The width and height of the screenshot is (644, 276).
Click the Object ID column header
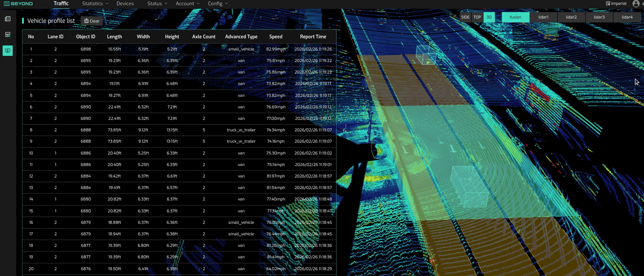(86, 37)
